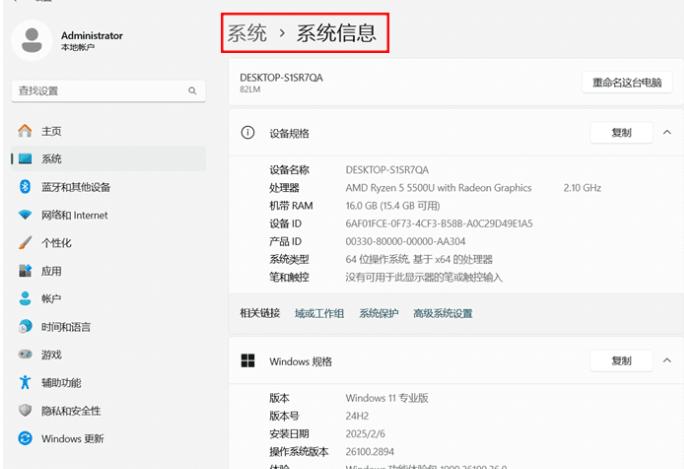Click 版本号 value 24H2

coord(357,416)
